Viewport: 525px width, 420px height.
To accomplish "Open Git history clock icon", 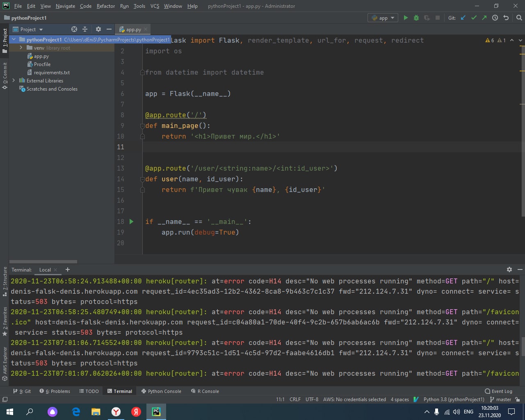I will (x=495, y=18).
